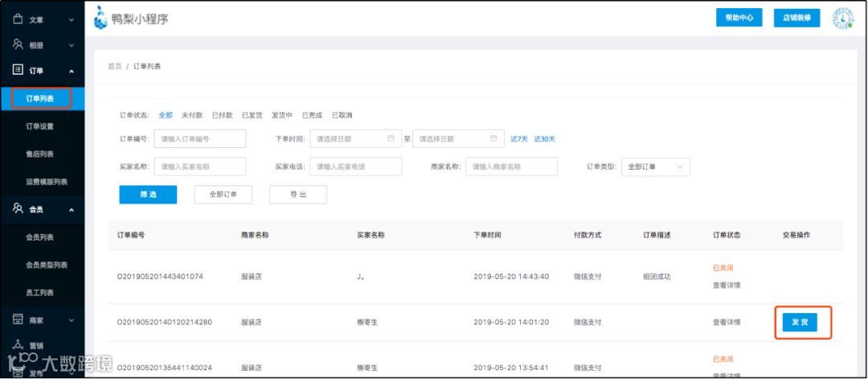Focus the 订单编号 input field
The image size is (868, 379).
(x=200, y=139)
